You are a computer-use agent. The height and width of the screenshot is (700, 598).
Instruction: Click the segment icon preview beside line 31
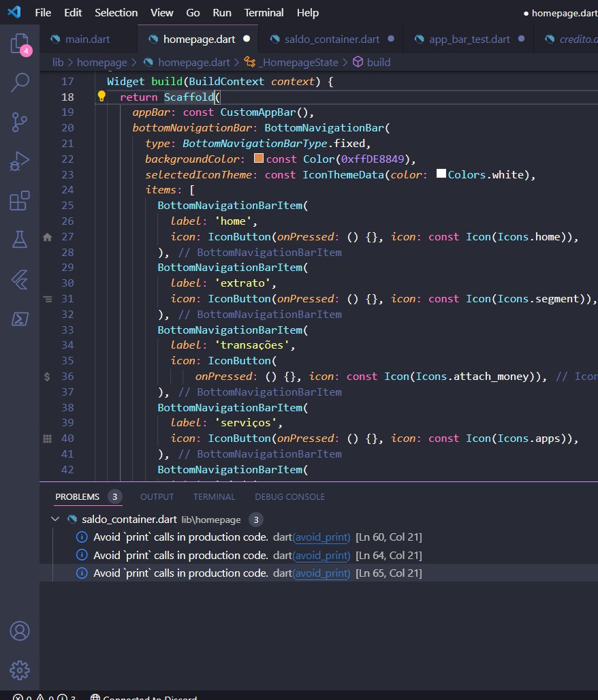tap(48, 299)
